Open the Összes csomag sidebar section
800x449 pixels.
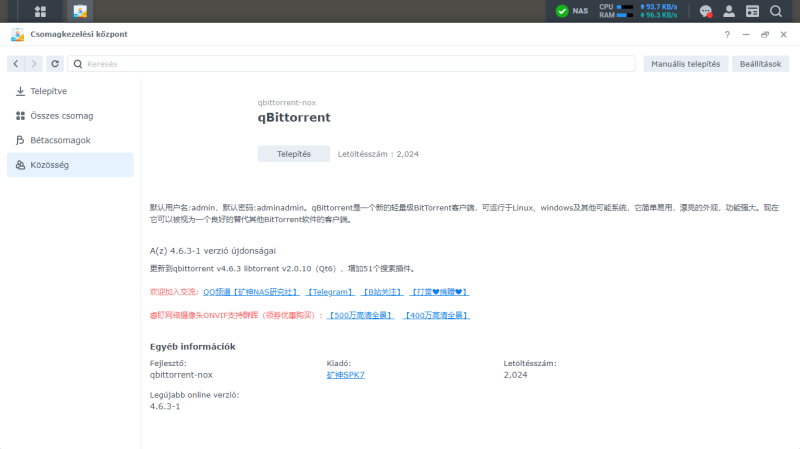(70, 116)
